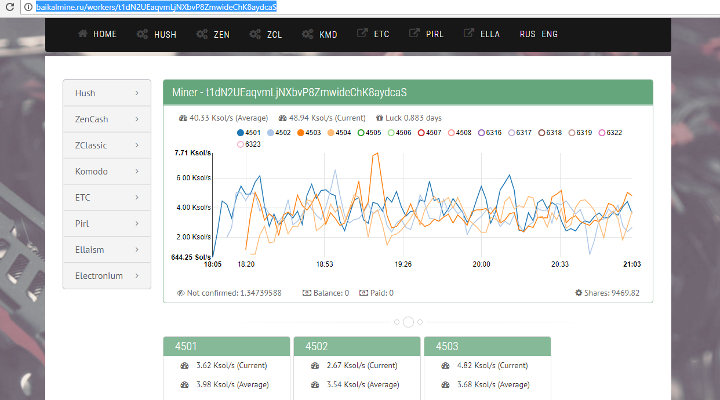Click the gears icon beside ZEN

pyautogui.click(x=202, y=34)
